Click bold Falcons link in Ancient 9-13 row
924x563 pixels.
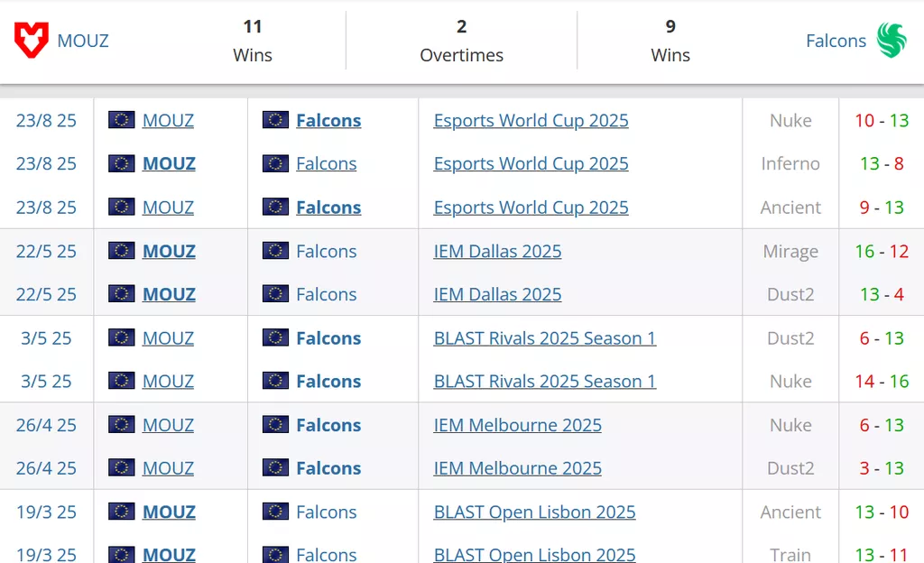click(x=328, y=207)
